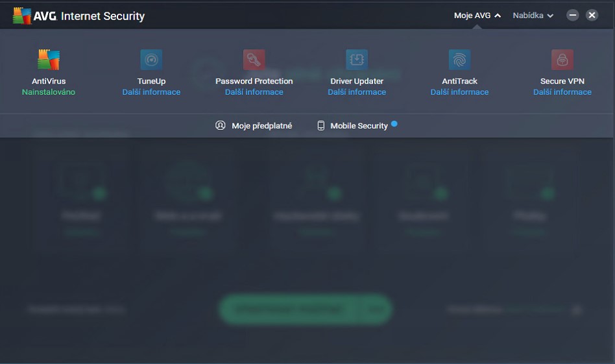Open the AntiTrack fingerprint icon

coord(460,60)
